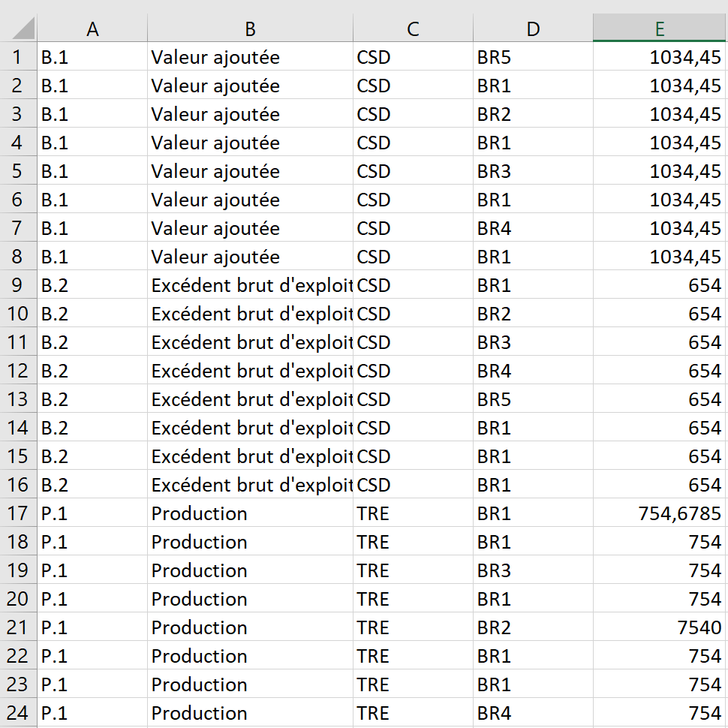Select the highlighted column E header
The width and height of the screenshot is (728, 728).
pyautogui.click(x=659, y=28)
